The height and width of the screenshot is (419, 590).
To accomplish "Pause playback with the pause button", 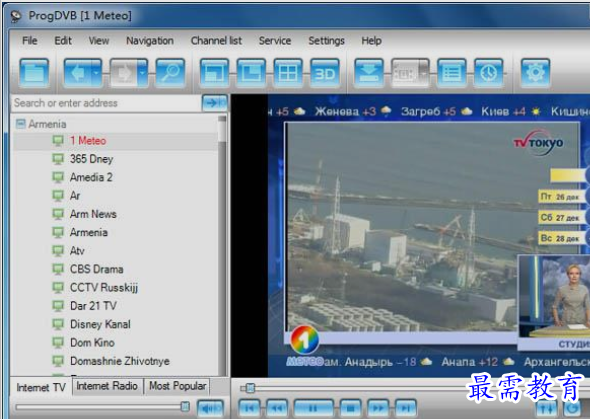I will 313,408.
